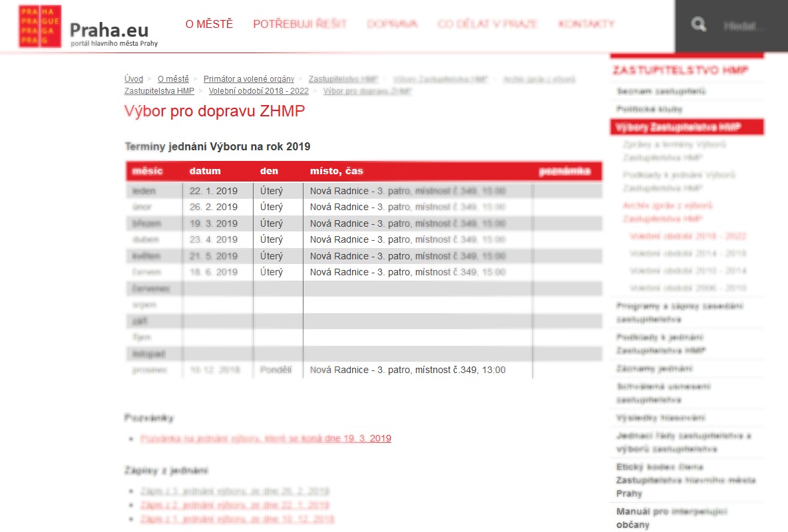Viewport: 788px width, 532px height.
Task: Select highlighted Výbory Zastupitelstva HMP sidebar item
Action: point(679,127)
